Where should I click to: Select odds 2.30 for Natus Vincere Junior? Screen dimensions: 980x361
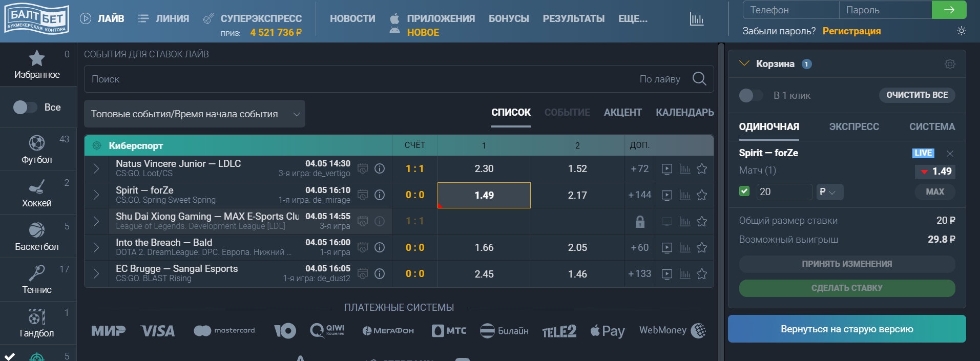click(484, 168)
